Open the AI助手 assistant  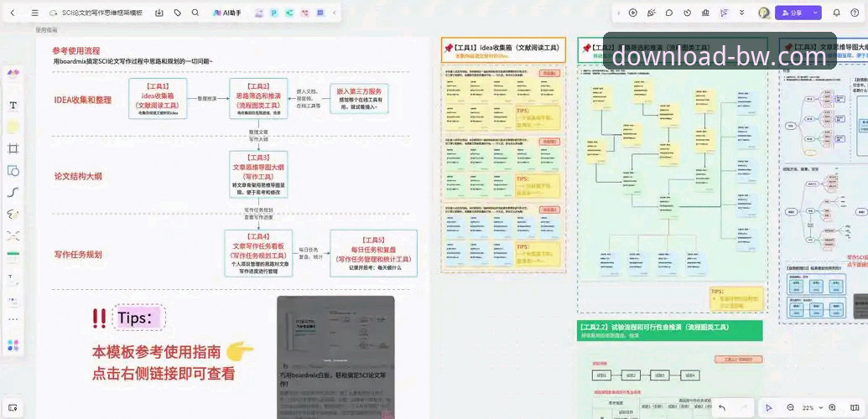point(227,13)
